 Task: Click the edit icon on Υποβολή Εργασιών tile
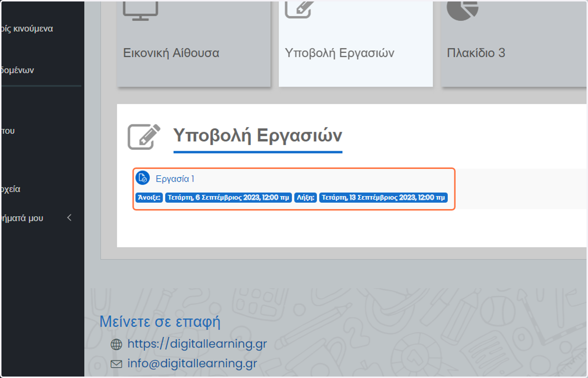300,9
